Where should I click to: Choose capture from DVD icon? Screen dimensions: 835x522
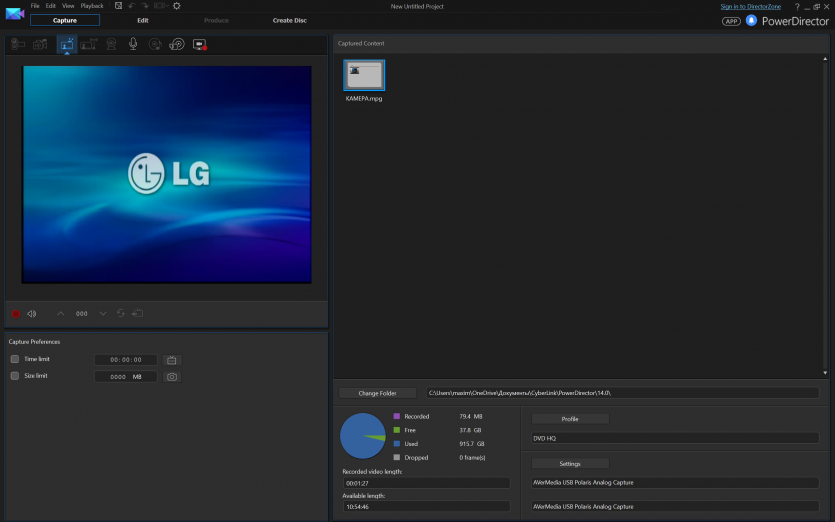(176, 44)
